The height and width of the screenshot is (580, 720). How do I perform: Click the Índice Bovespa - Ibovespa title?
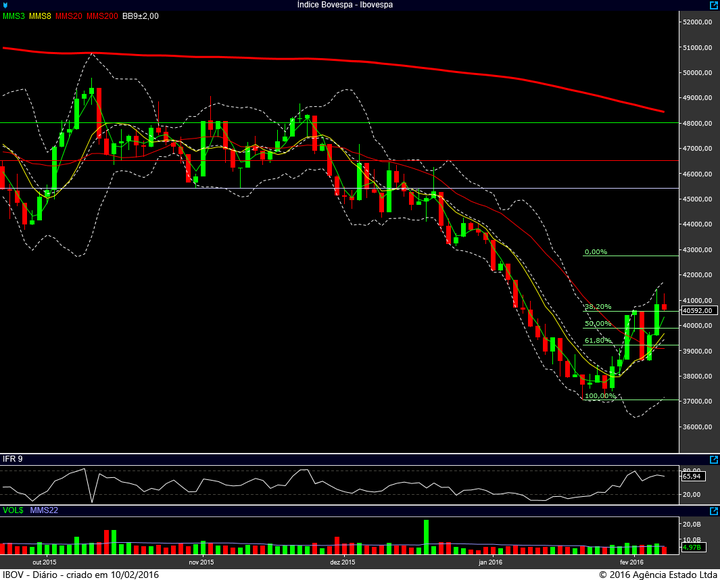click(345, 5)
